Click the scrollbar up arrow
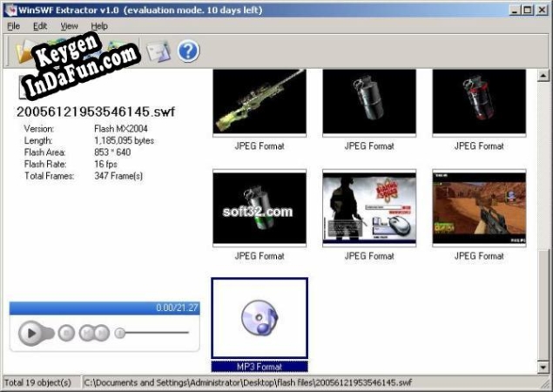 pos(543,75)
